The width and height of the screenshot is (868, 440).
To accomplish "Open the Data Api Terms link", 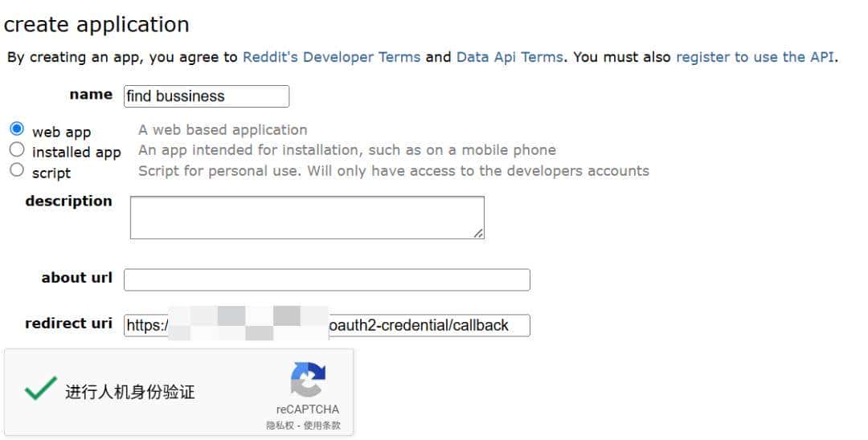I will coord(510,57).
